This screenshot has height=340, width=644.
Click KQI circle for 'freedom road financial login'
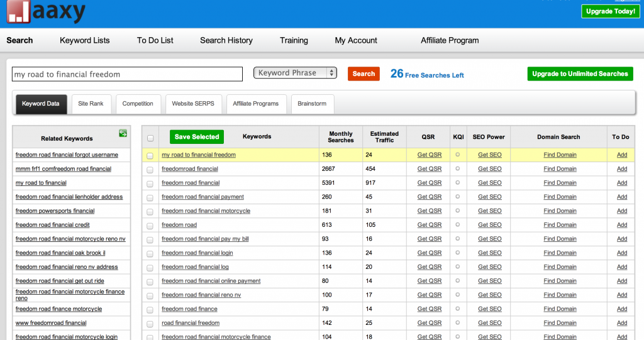point(458,253)
